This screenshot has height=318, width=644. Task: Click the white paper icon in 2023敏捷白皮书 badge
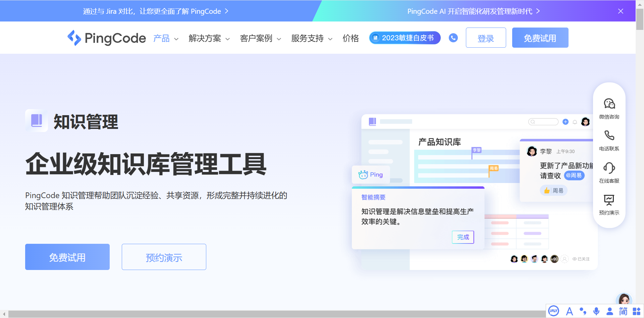(376, 38)
